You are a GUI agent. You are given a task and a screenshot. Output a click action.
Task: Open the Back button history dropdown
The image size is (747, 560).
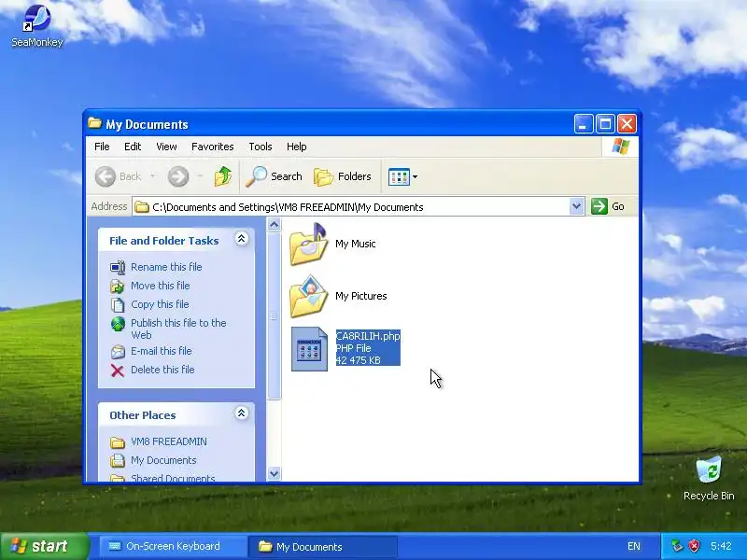[152, 176]
